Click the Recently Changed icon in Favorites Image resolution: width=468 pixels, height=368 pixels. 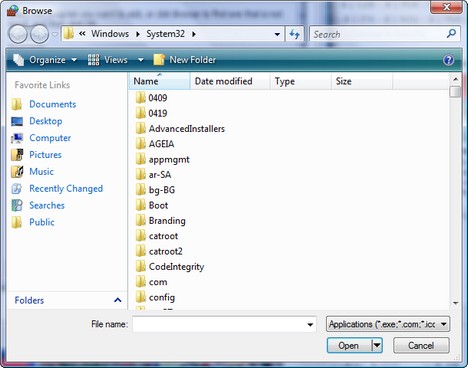click(x=17, y=189)
